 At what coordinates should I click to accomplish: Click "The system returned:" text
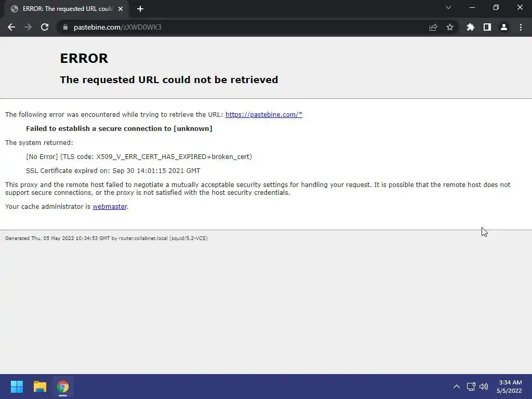click(x=39, y=143)
